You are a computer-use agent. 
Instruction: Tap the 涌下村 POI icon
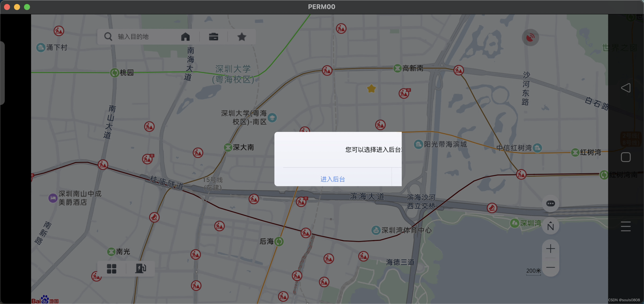40,47
